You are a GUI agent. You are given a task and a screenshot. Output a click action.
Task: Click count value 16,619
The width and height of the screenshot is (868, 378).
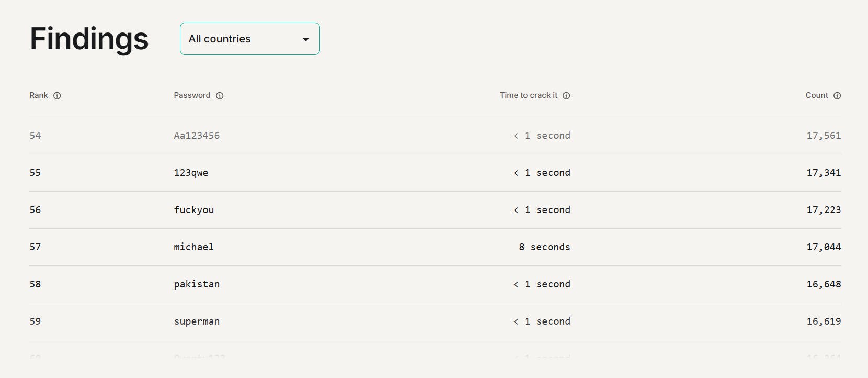pos(824,321)
